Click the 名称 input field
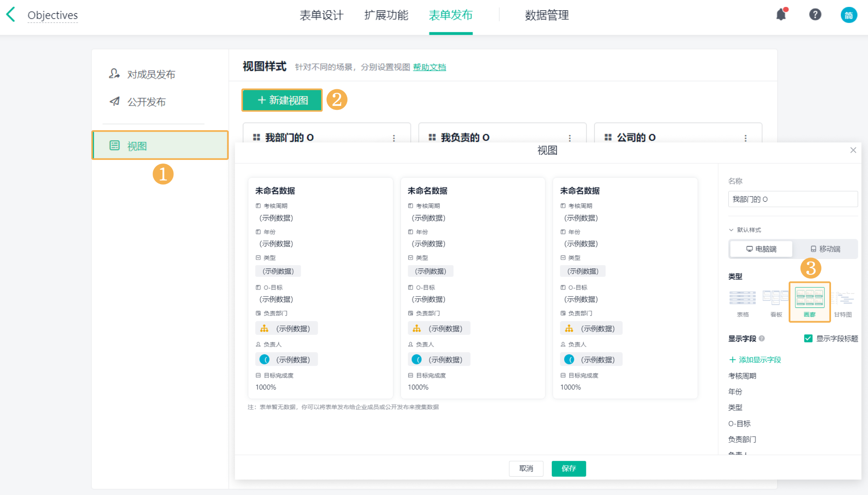This screenshot has width=868, height=495. coord(793,199)
